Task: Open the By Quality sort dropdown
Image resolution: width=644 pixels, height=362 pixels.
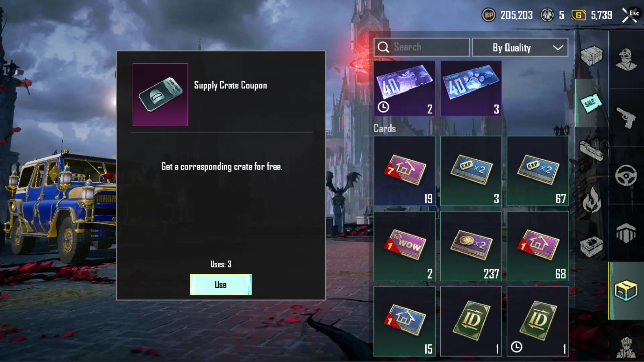Action: point(520,47)
